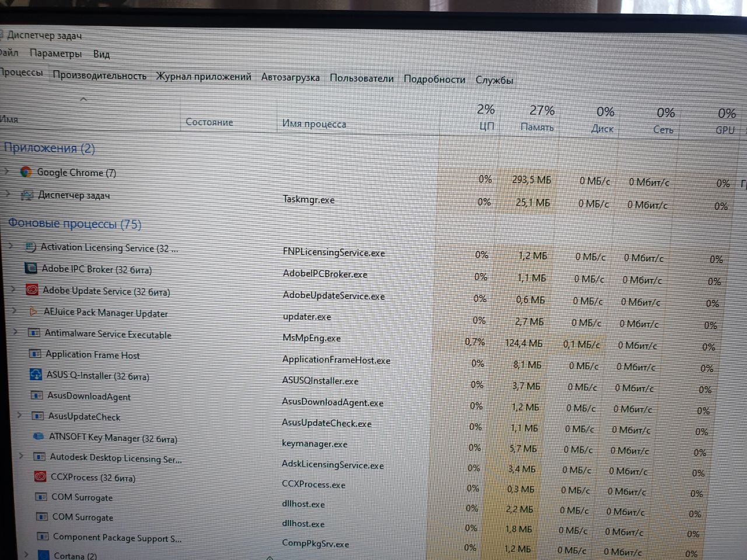Click AdskLicensingService.exe process name
The height and width of the screenshot is (560, 747).
[x=333, y=465]
